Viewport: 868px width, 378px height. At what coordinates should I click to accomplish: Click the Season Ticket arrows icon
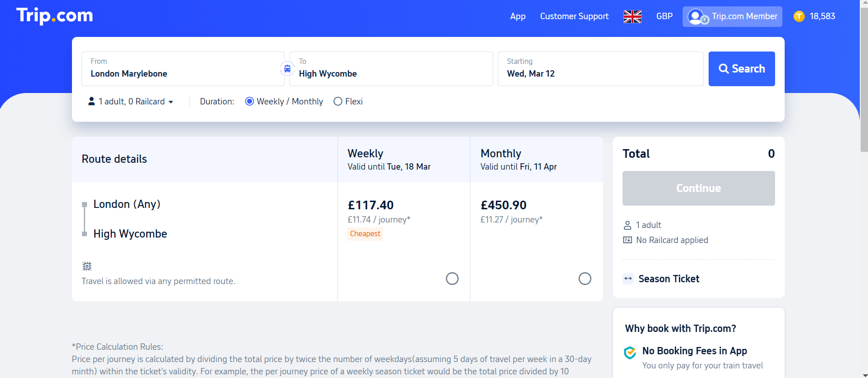tap(628, 279)
